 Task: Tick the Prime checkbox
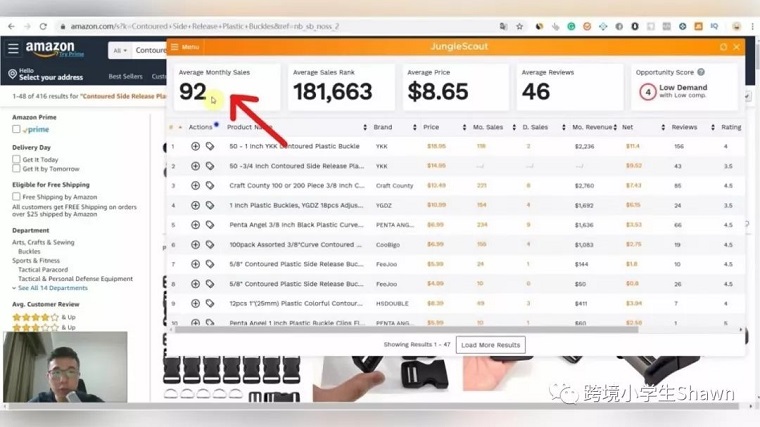click(16, 129)
